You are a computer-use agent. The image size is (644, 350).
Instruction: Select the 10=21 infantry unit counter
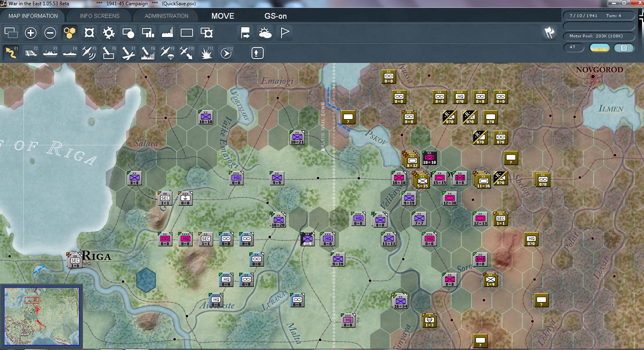[297, 138]
